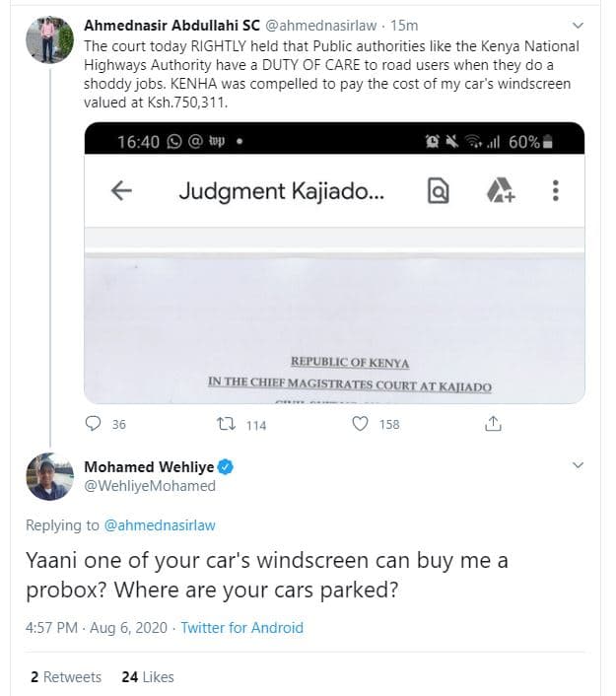Click the reply icon under Ahmednasir's tweet

[95, 424]
